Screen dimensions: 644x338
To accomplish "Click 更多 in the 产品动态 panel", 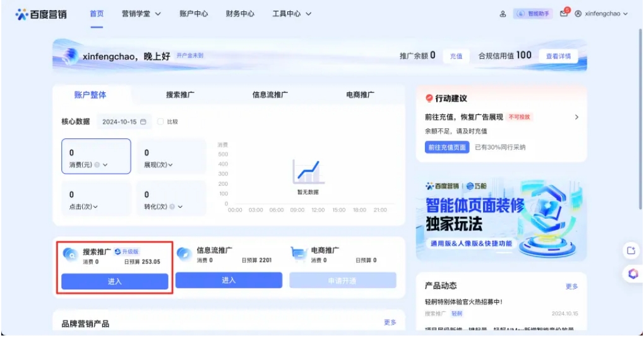I will pos(572,286).
